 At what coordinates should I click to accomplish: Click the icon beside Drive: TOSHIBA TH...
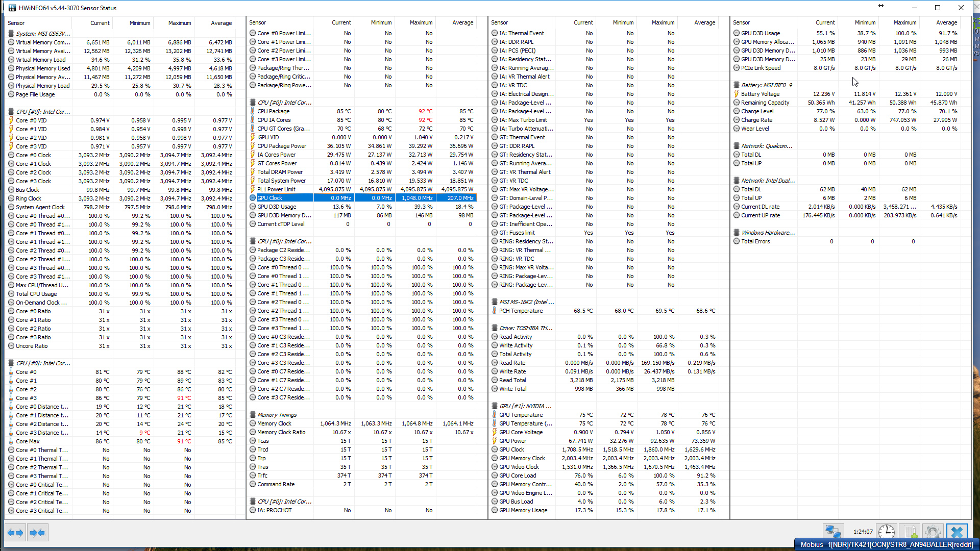click(495, 328)
